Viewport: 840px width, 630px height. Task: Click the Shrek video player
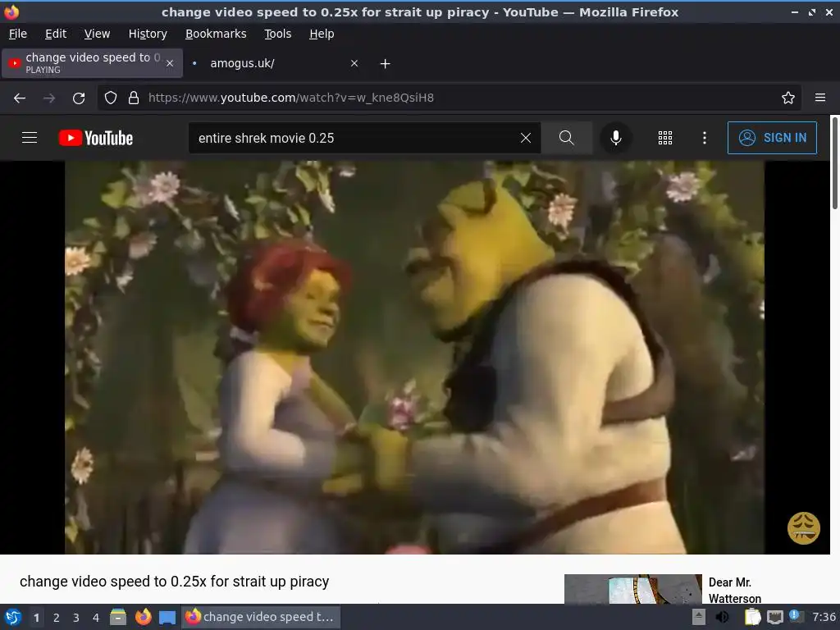(x=414, y=358)
